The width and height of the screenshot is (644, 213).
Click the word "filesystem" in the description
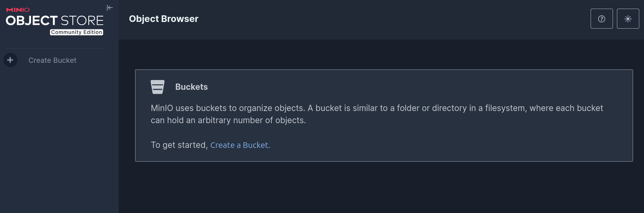click(x=505, y=108)
